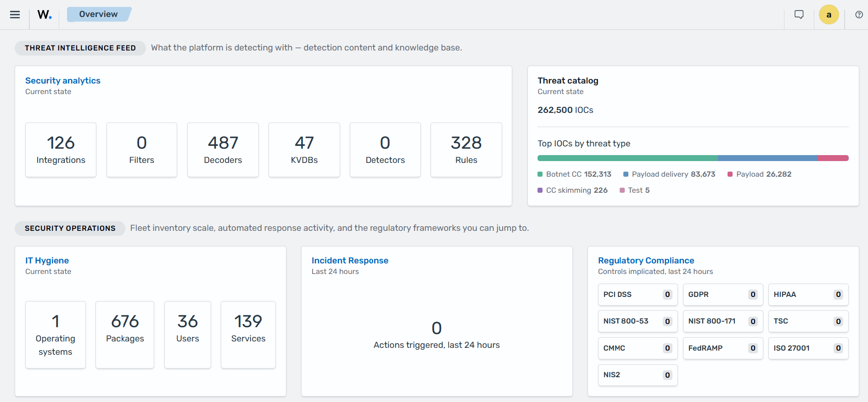Open the 36 Users card
This screenshot has height=402, width=868.
pyautogui.click(x=188, y=335)
